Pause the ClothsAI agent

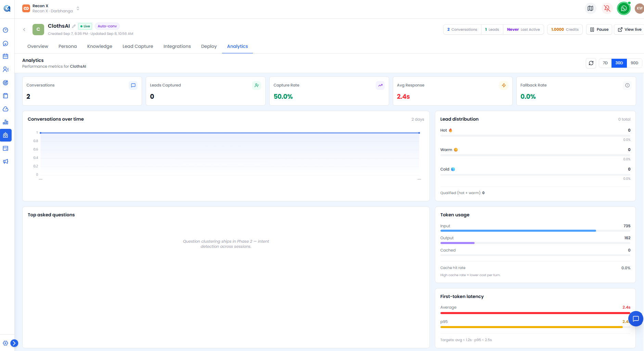point(599,29)
